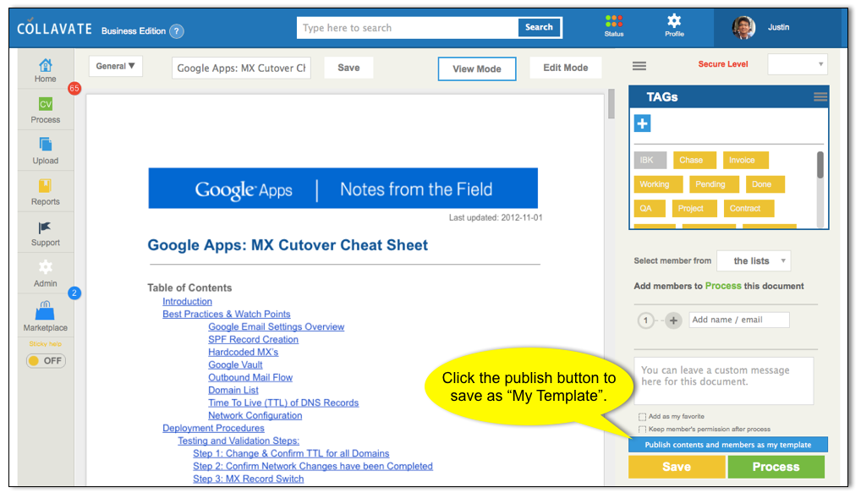The width and height of the screenshot is (861, 504).
Task: Click the blue 2 notification badge
Action: click(x=74, y=293)
